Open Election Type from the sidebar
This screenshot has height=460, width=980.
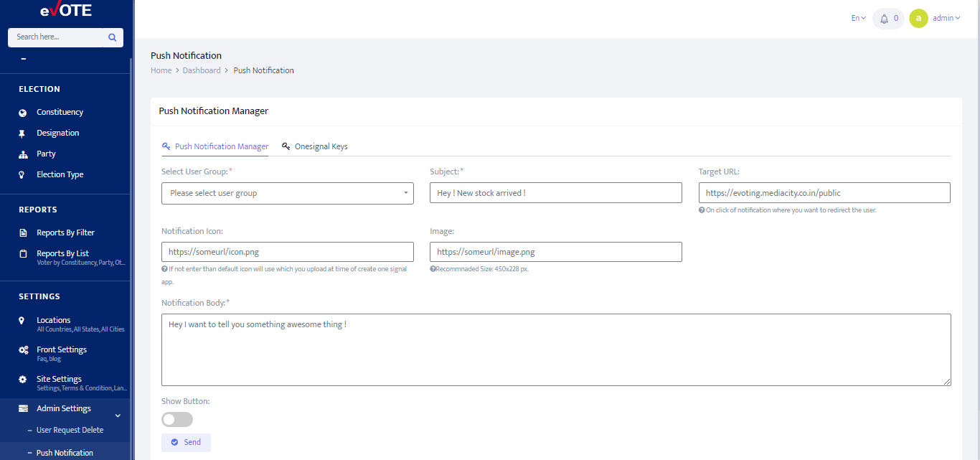(x=60, y=174)
